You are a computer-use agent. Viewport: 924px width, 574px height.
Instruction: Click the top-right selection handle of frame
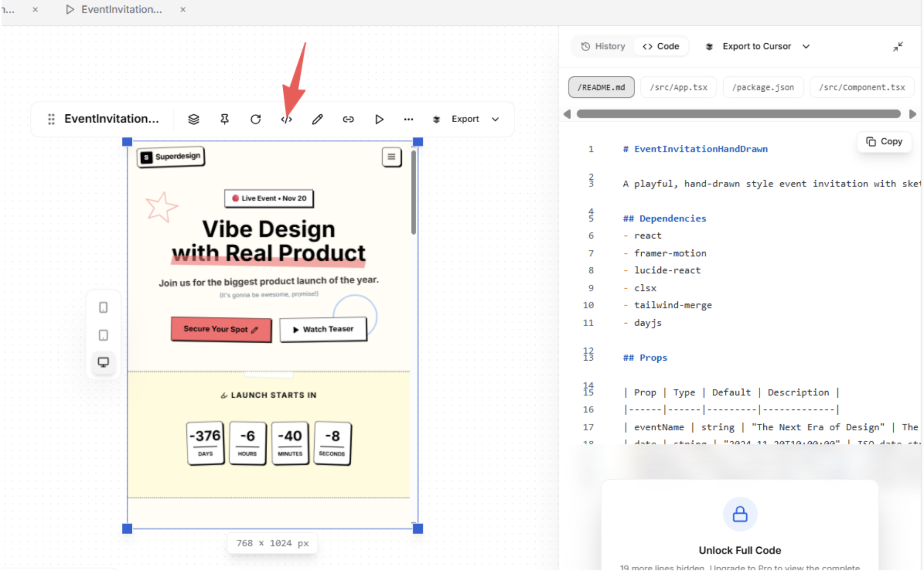pos(418,142)
